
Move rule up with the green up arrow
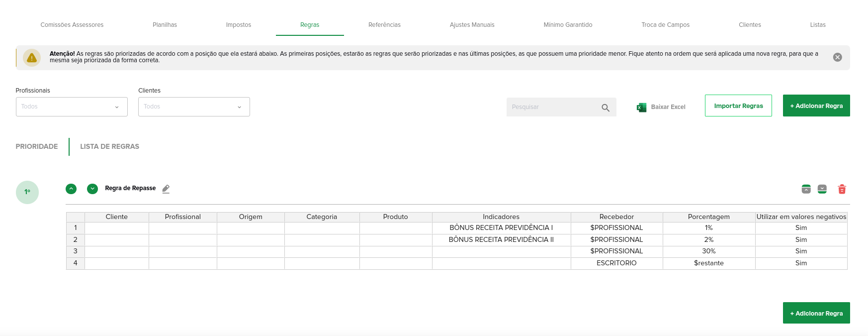coord(71,189)
